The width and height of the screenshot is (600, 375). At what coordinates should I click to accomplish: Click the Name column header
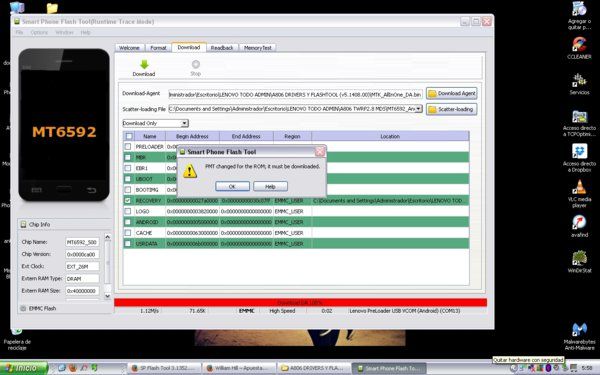click(x=150, y=136)
